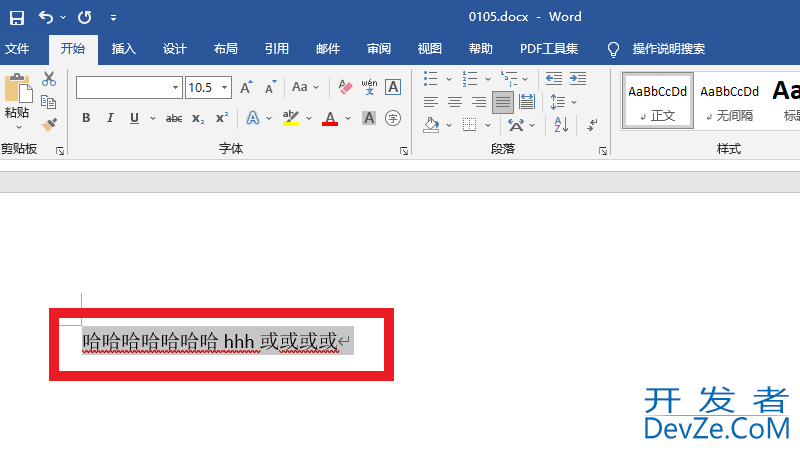Apply distributed alignment icon

(x=527, y=103)
